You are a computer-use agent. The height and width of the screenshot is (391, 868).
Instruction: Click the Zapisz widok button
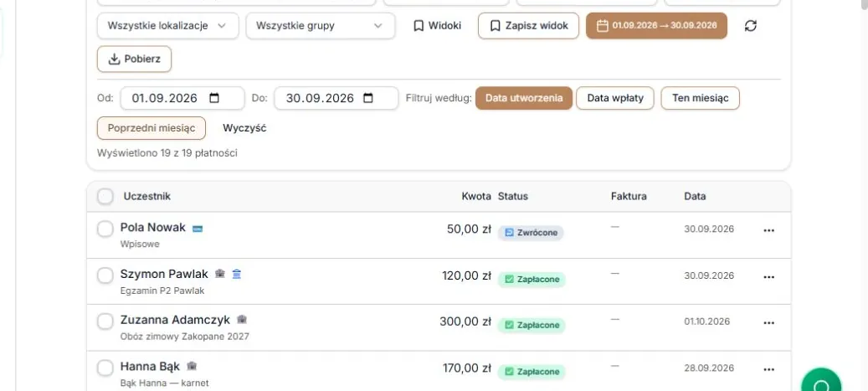[x=529, y=25]
